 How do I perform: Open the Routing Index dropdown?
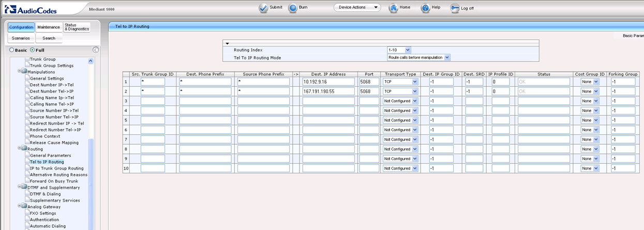tap(399, 50)
